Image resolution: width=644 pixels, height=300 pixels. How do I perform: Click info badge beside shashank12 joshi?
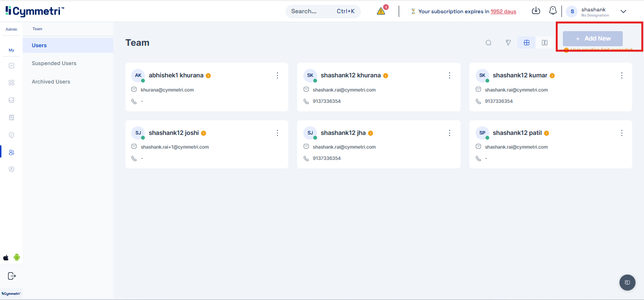tap(203, 133)
